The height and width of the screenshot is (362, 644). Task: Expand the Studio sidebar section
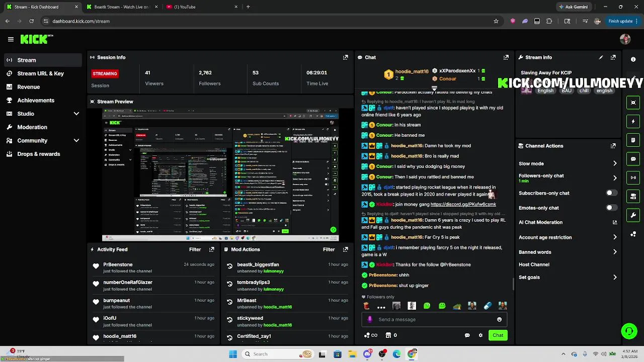pos(76,114)
